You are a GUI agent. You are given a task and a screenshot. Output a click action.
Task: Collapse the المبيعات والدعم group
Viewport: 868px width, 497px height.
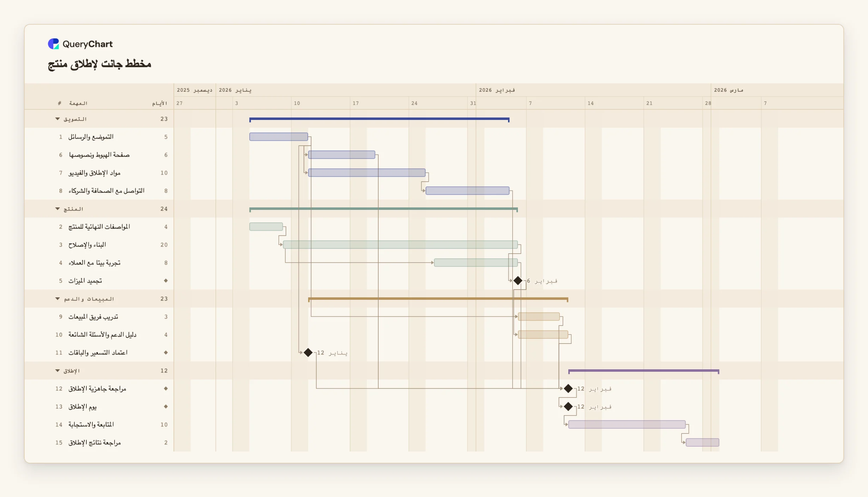point(57,299)
